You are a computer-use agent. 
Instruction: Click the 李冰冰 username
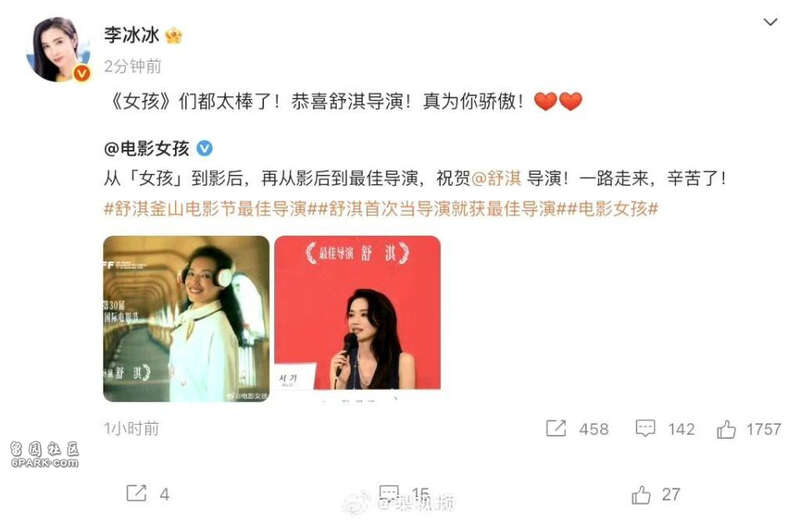[x=132, y=35]
